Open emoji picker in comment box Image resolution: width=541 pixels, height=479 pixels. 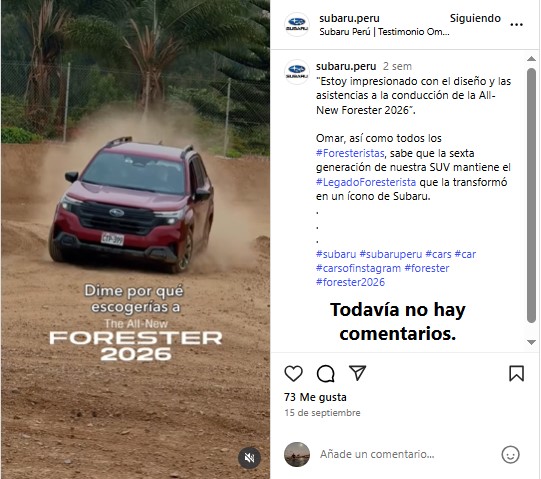pyautogui.click(x=510, y=454)
